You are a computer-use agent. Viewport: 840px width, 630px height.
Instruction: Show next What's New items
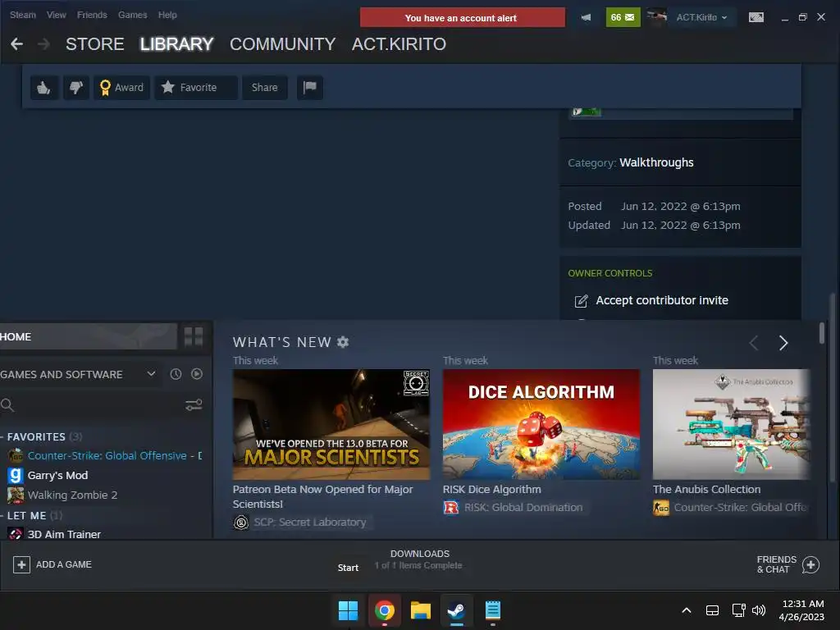783,343
